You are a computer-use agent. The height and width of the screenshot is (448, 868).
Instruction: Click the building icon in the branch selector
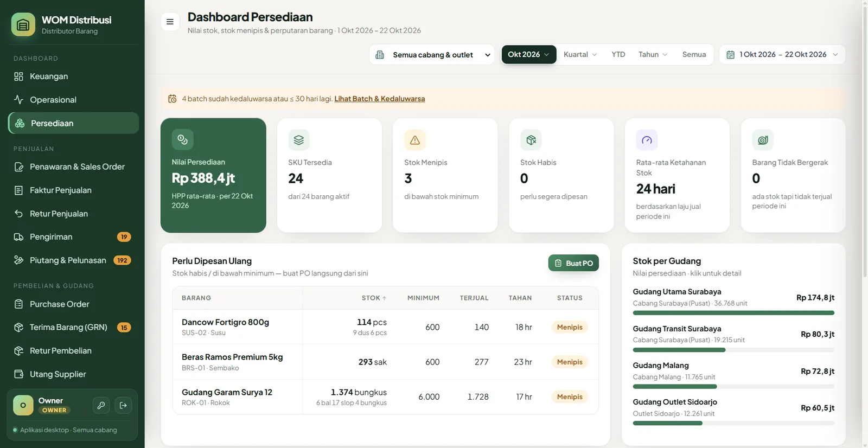coord(380,55)
